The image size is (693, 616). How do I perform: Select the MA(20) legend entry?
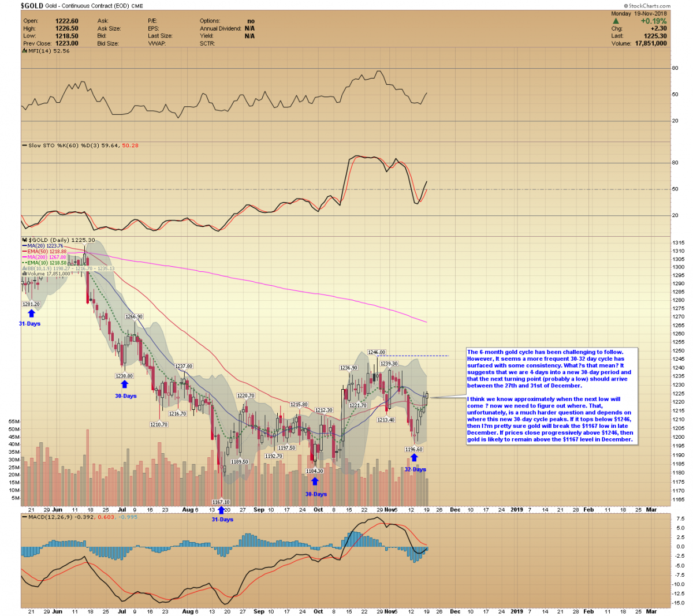43,246
